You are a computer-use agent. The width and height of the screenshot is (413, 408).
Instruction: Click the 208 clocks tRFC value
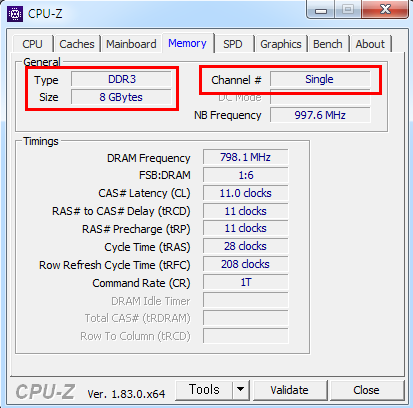pos(246,264)
